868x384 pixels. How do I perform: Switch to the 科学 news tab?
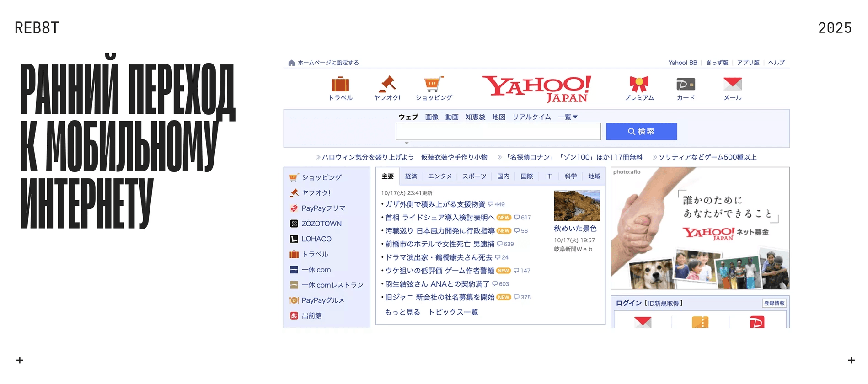click(571, 176)
